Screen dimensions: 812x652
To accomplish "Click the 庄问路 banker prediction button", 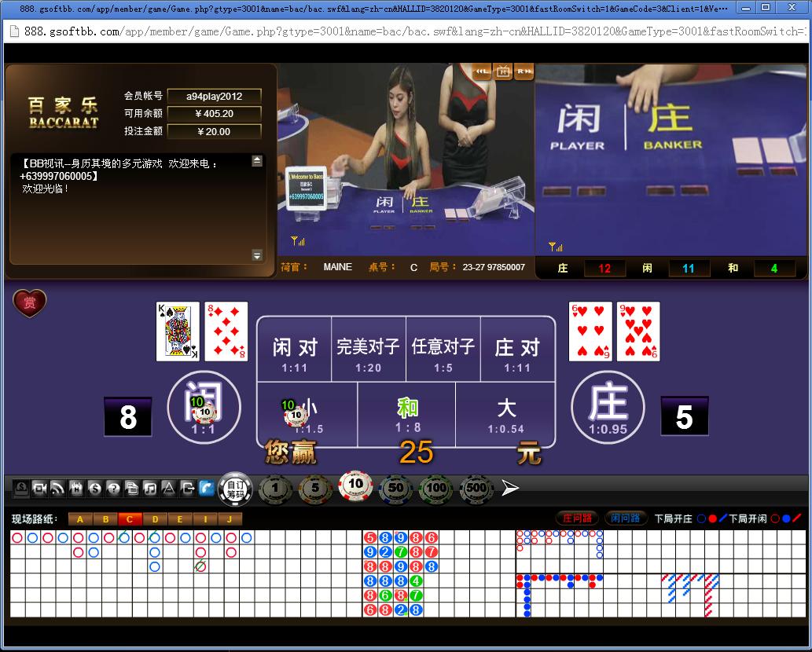I will pos(577,518).
